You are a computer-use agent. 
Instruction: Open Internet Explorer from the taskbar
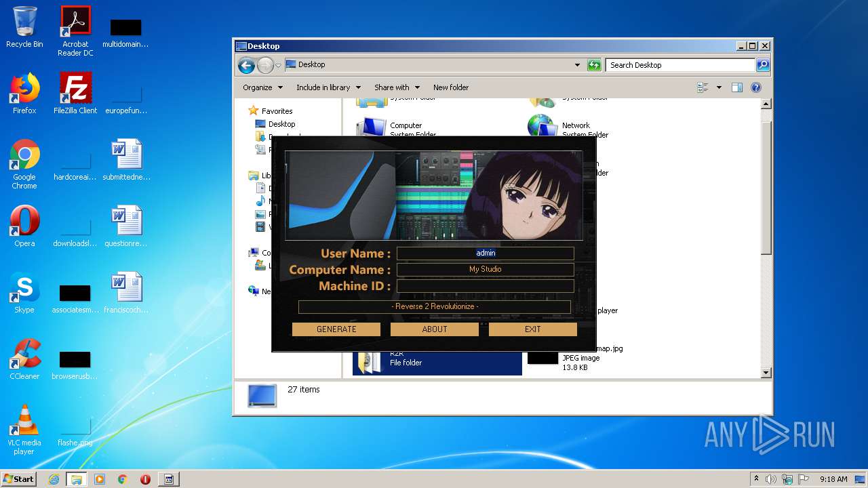pos(54,479)
